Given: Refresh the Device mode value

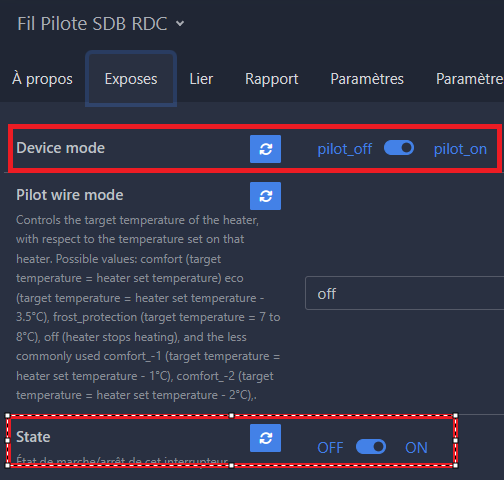Looking at the screenshot, I should pyautogui.click(x=265, y=149).
